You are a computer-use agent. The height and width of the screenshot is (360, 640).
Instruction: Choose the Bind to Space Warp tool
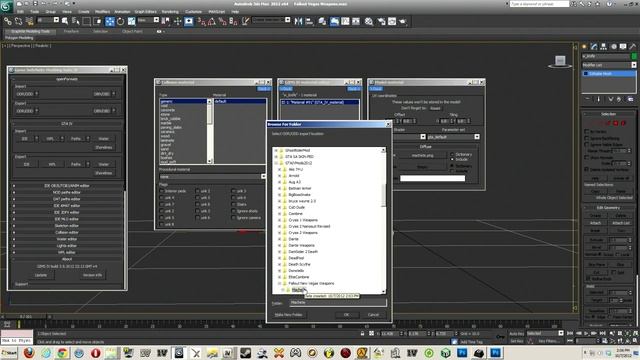coord(30,22)
